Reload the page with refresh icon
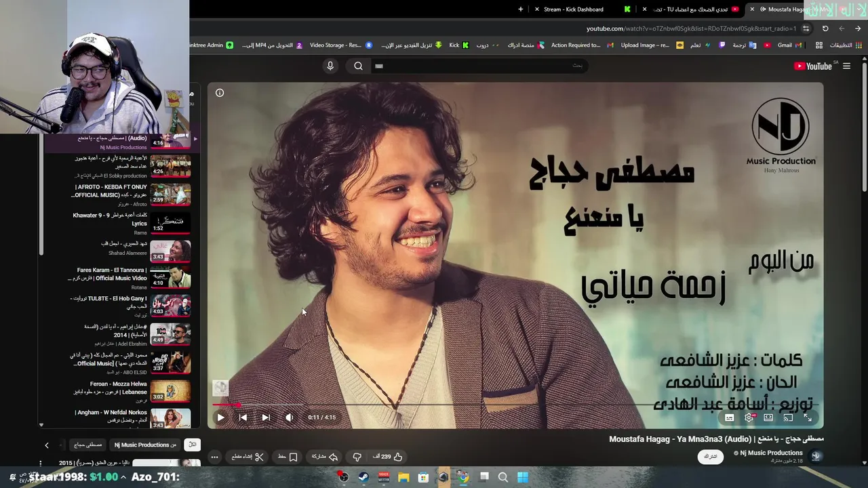 825,28
